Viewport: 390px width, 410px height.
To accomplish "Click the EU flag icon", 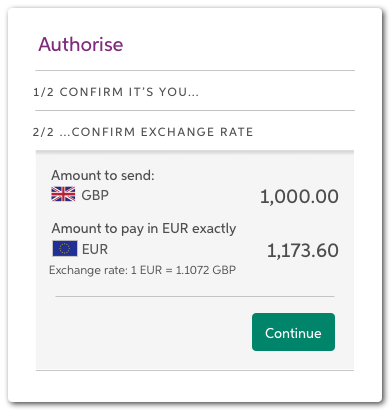I will point(65,249).
